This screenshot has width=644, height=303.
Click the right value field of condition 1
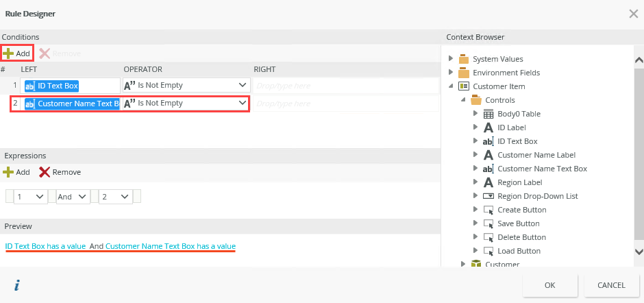[345, 86]
